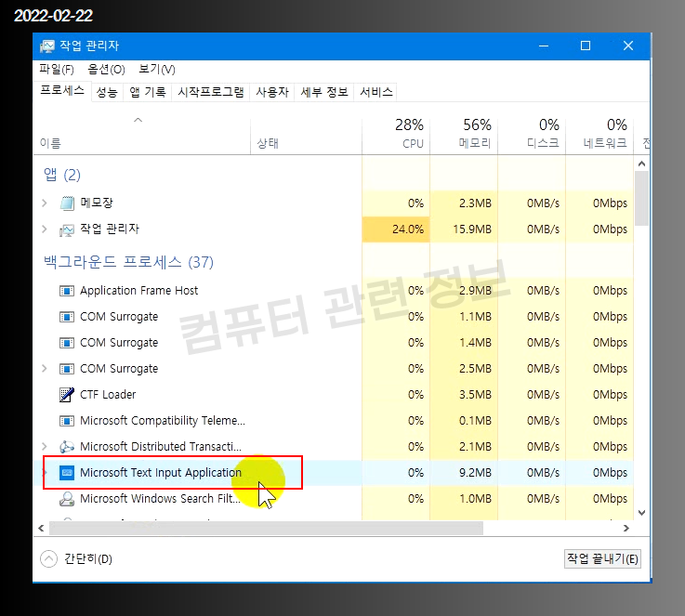The height and width of the screenshot is (616, 685).
Task: Click the vertical scrollbar thumb
Action: [x=641, y=198]
